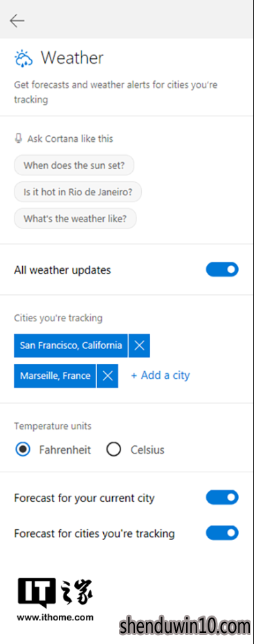Select Fahrenheit temperature unit

[x=23, y=449]
